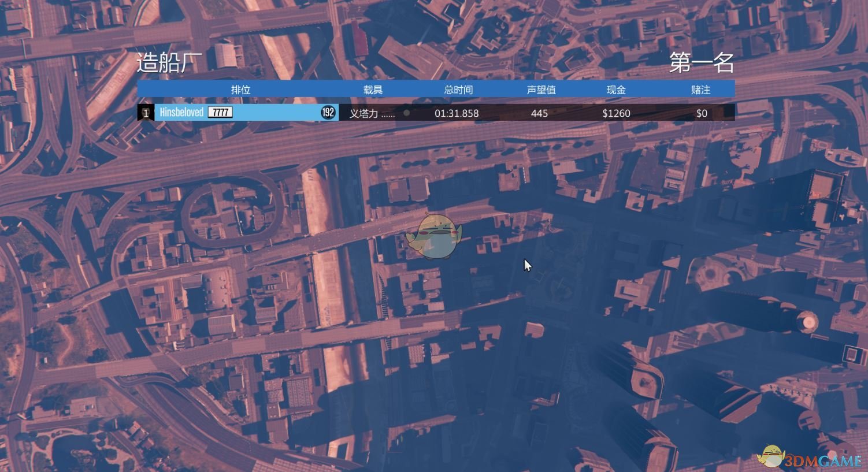Click the 7777 crew tag badge

tap(220, 113)
